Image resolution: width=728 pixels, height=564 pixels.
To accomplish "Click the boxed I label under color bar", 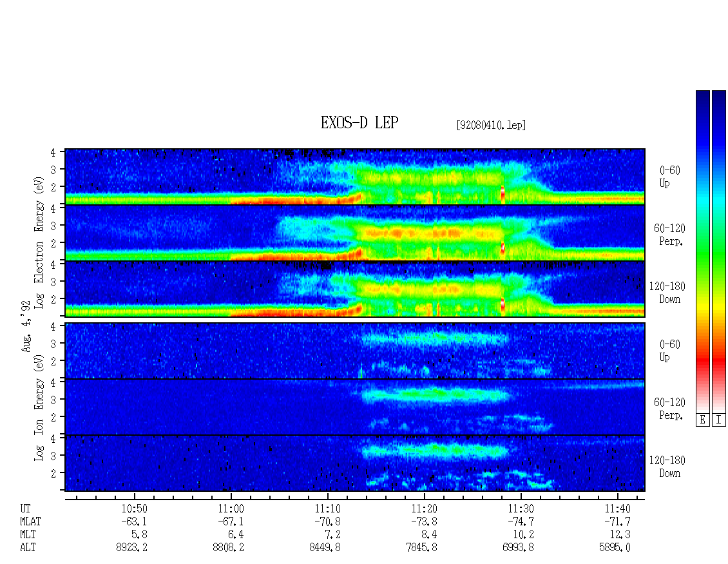I will click(719, 420).
